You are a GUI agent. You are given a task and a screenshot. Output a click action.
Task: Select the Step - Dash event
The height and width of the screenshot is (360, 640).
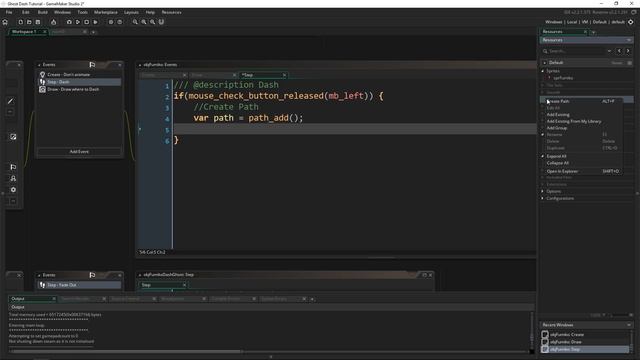tap(80, 82)
